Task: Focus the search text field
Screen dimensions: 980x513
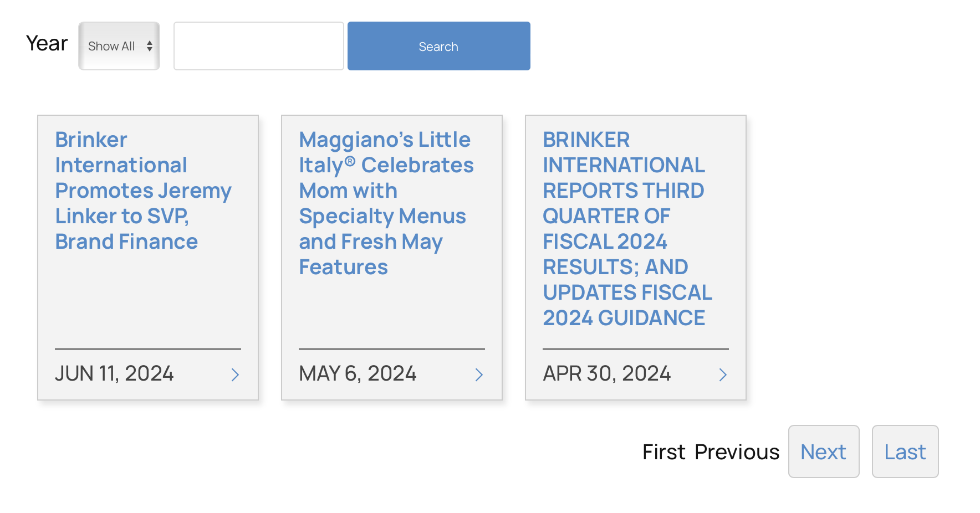Action: 258,46
